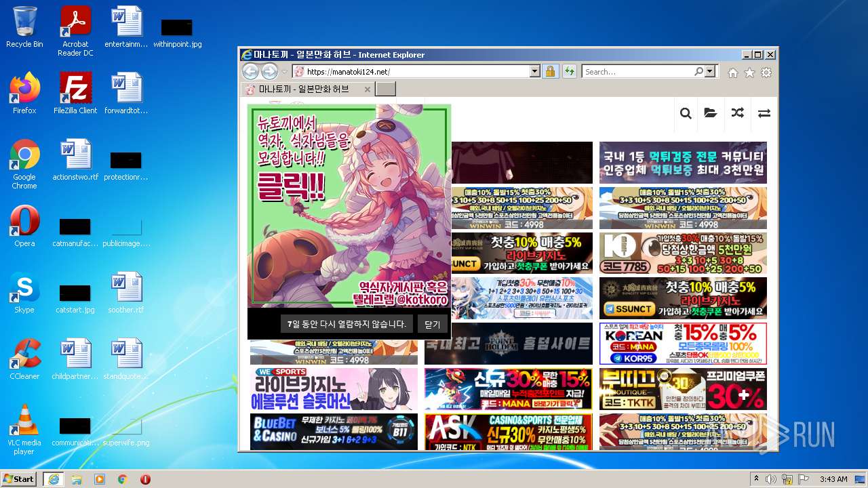Expand the address bar URL history dropdown

(x=534, y=71)
